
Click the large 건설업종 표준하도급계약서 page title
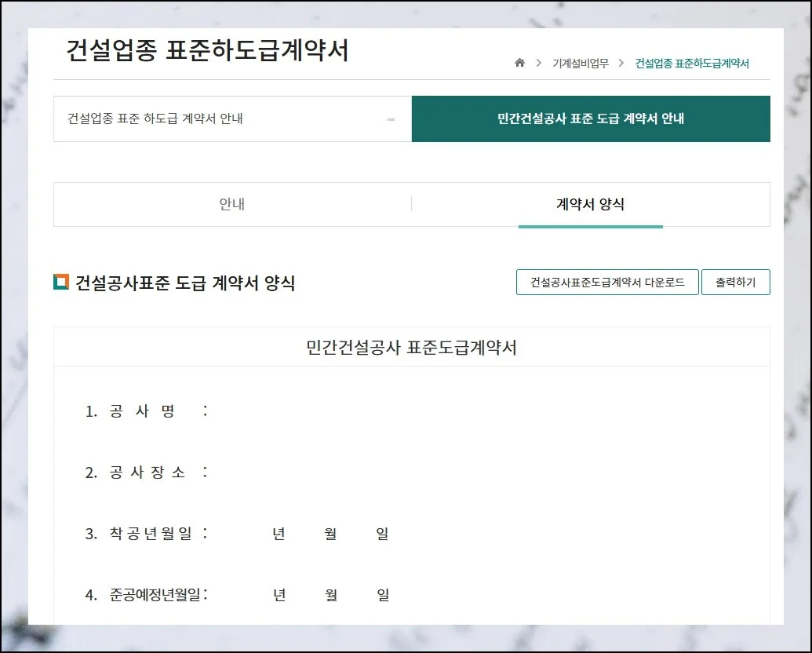coord(208,51)
